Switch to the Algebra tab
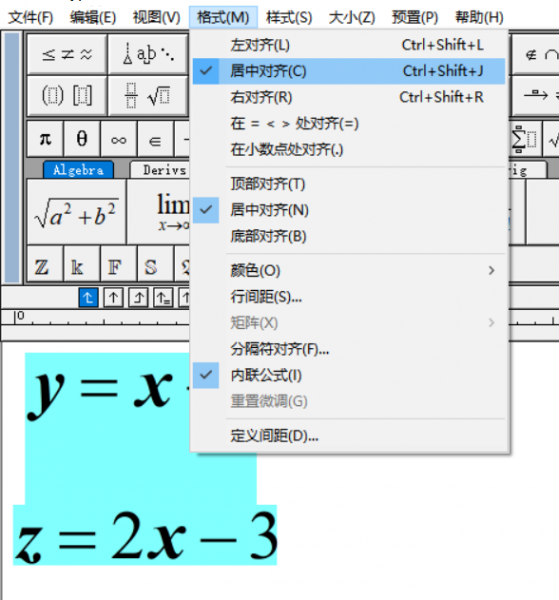Image resolution: width=559 pixels, height=600 pixels. [x=78, y=170]
